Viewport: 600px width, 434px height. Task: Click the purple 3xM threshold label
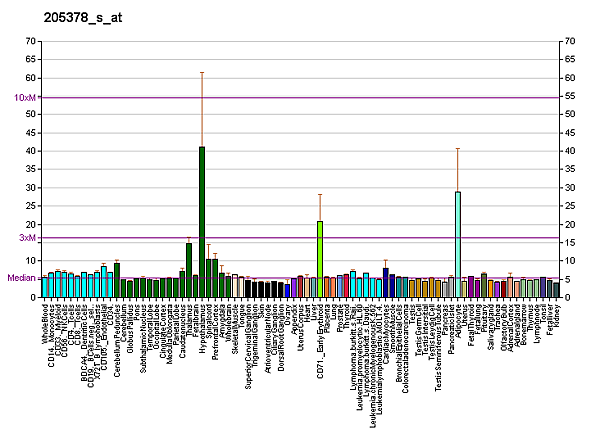click(x=28, y=238)
